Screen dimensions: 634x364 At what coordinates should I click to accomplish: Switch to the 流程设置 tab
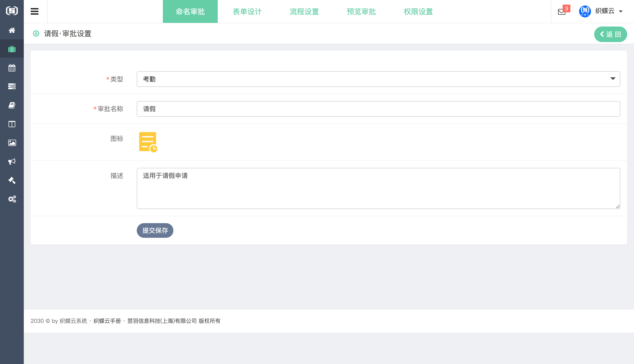point(304,11)
